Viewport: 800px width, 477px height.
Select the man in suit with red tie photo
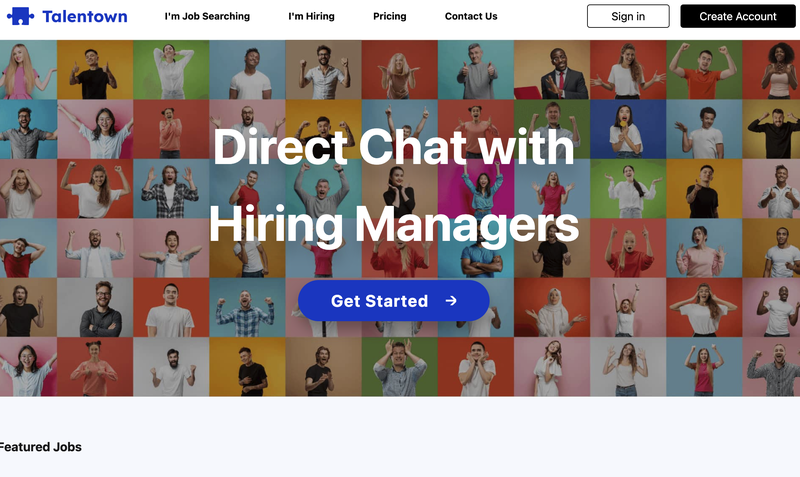point(552,70)
